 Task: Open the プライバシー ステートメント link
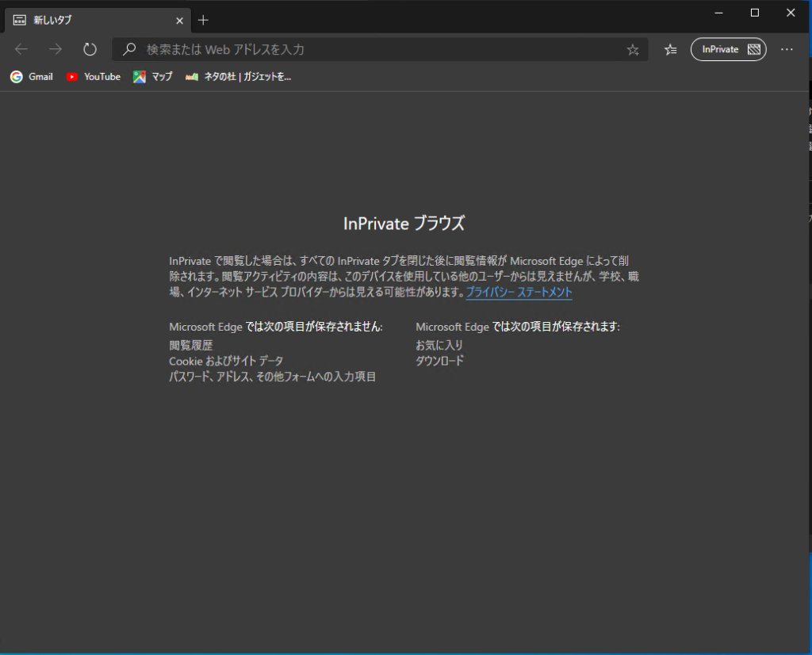tap(519, 292)
